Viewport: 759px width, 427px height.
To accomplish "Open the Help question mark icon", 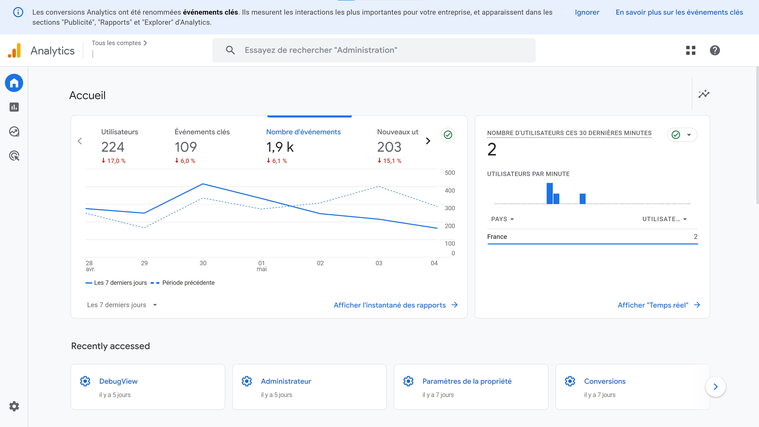I will tap(715, 50).
